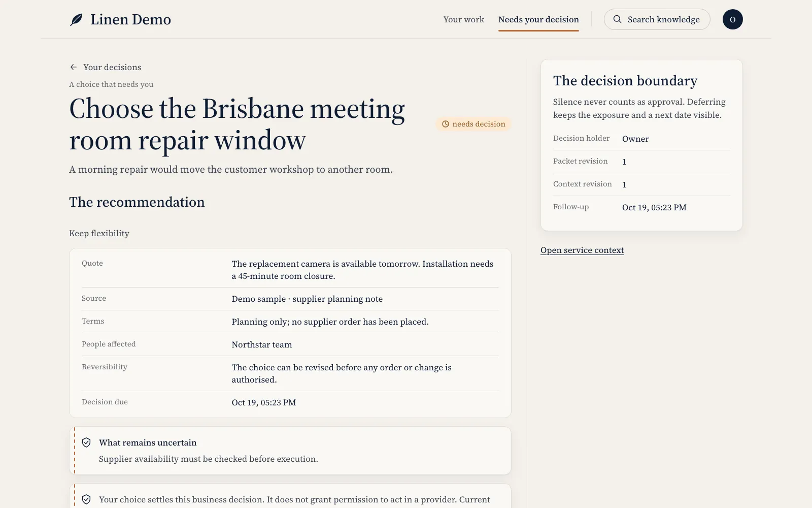Click the 'A morning repair would move' subtitle
This screenshot has height=508, width=812.
[231, 169]
